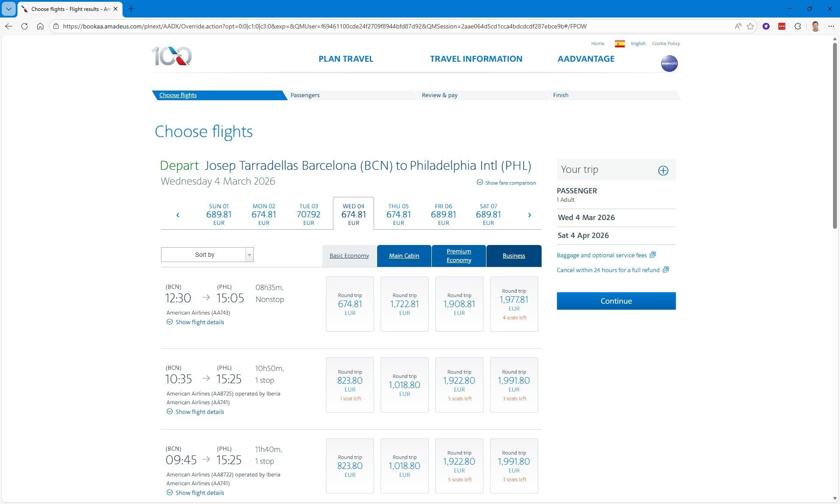Click the browser favorites star icon
The width and height of the screenshot is (840, 504).
[x=750, y=26]
